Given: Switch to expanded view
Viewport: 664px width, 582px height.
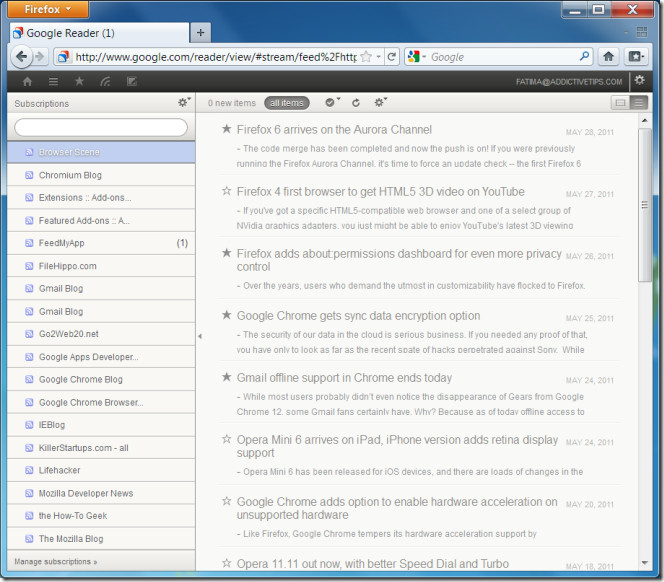Looking at the screenshot, I should tap(620, 103).
